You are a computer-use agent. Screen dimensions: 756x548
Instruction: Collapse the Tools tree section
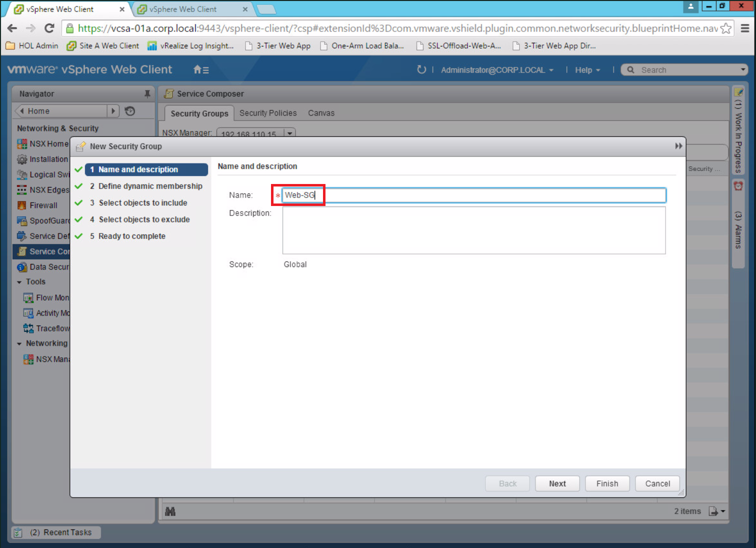tap(19, 282)
